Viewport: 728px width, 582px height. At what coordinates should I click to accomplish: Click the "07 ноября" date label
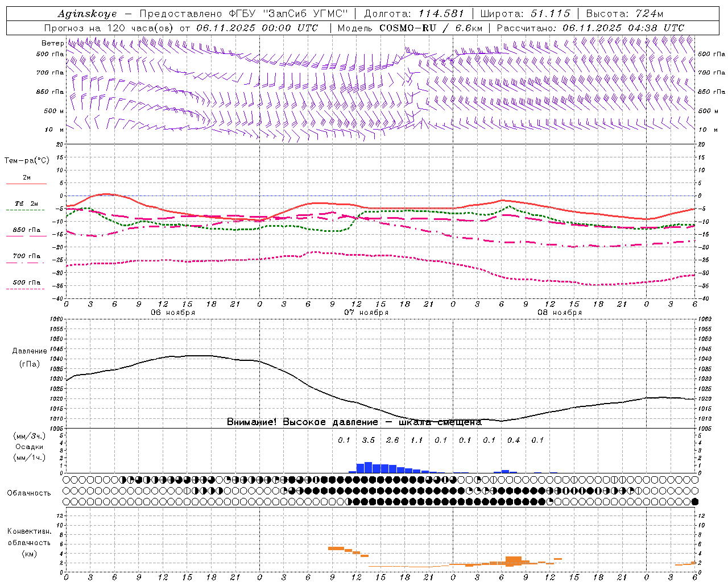[366, 312]
